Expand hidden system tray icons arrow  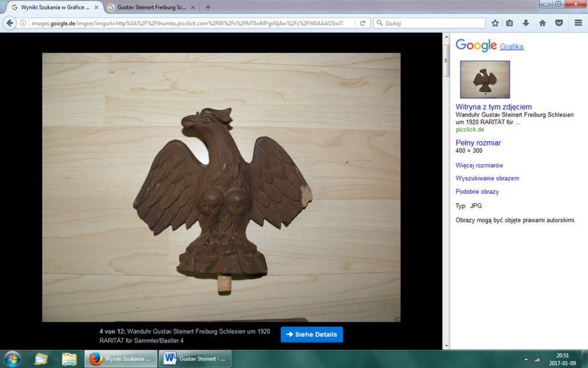click(x=526, y=359)
